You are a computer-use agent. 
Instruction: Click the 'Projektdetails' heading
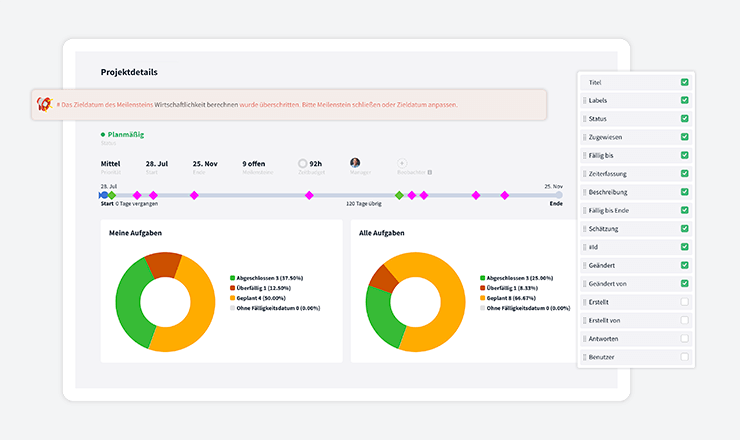click(x=129, y=72)
